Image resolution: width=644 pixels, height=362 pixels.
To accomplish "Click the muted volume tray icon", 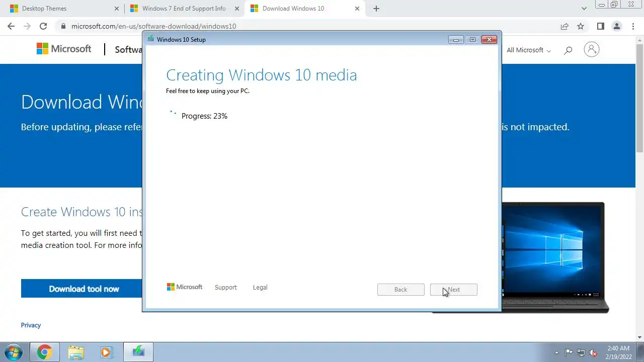I will tap(594, 352).
